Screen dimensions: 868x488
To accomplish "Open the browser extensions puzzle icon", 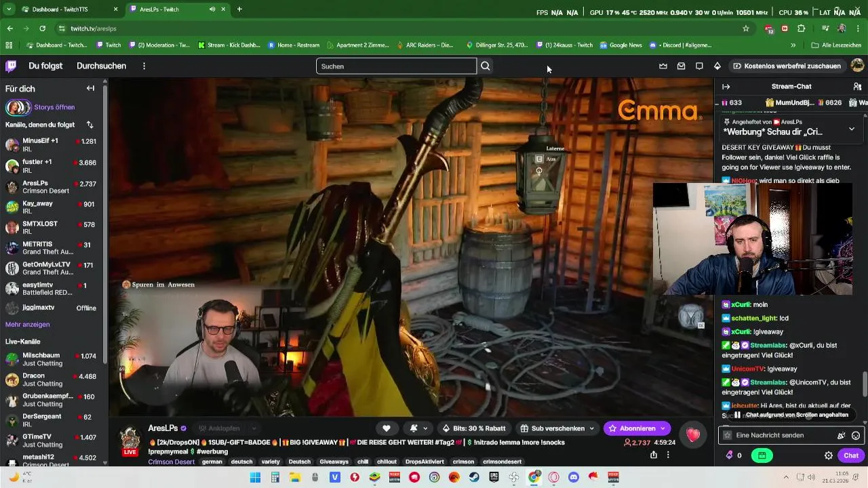I will [802, 28].
